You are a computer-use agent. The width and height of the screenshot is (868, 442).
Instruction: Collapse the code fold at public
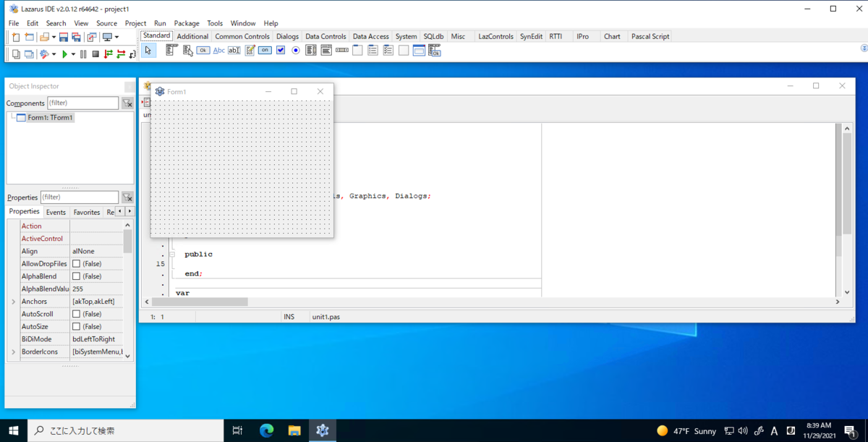tap(172, 255)
